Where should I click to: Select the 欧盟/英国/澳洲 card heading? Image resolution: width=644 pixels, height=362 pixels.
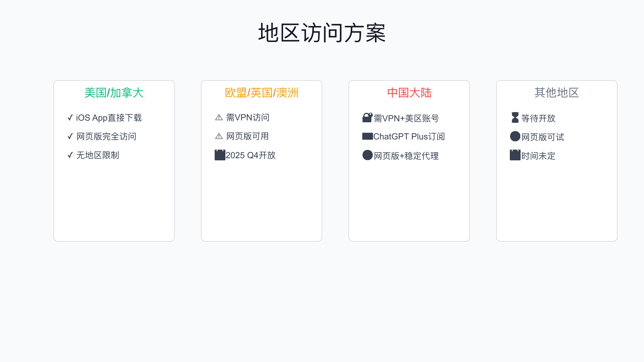tap(262, 93)
